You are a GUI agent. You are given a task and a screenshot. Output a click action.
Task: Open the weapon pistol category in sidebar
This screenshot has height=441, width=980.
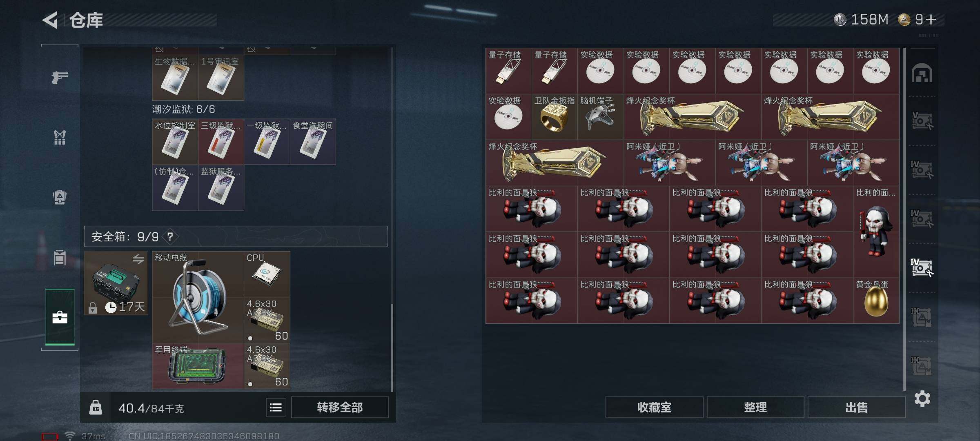(x=60, y=77)
